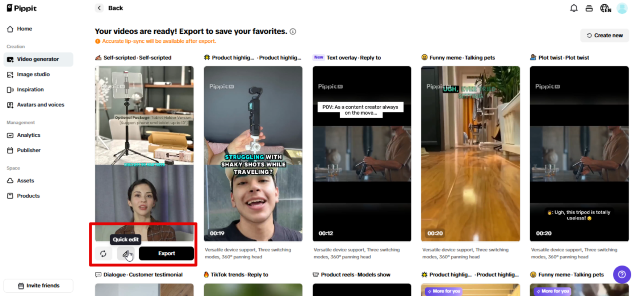The width and height of the screenshot is (644, 296).
Task: Click Avatars and voices icon
Action: tap(10, 105)
